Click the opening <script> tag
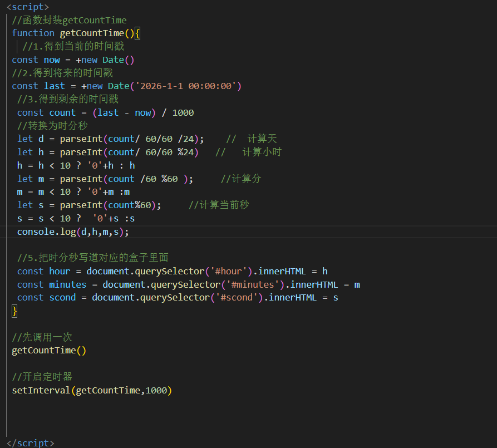The width and height of the screenshot is (497, 448). click(28, 7)
